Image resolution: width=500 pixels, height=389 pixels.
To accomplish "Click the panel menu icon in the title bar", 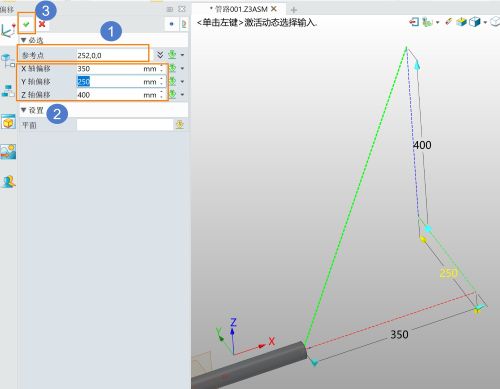I will 170,9.
